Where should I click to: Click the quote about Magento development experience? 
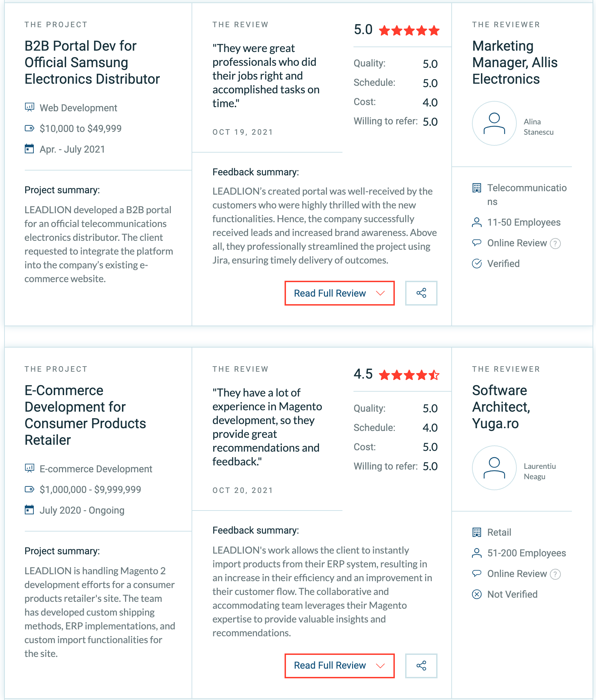coord(267,427)
